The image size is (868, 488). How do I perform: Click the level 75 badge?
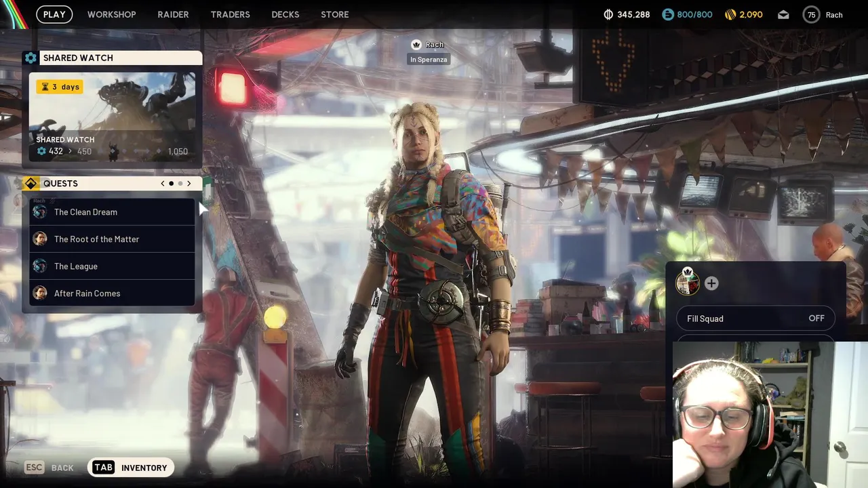(811, 14)
